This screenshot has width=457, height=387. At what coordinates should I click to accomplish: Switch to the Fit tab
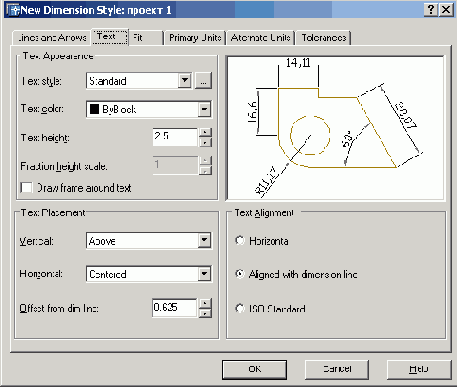click(x=146, y=38)
